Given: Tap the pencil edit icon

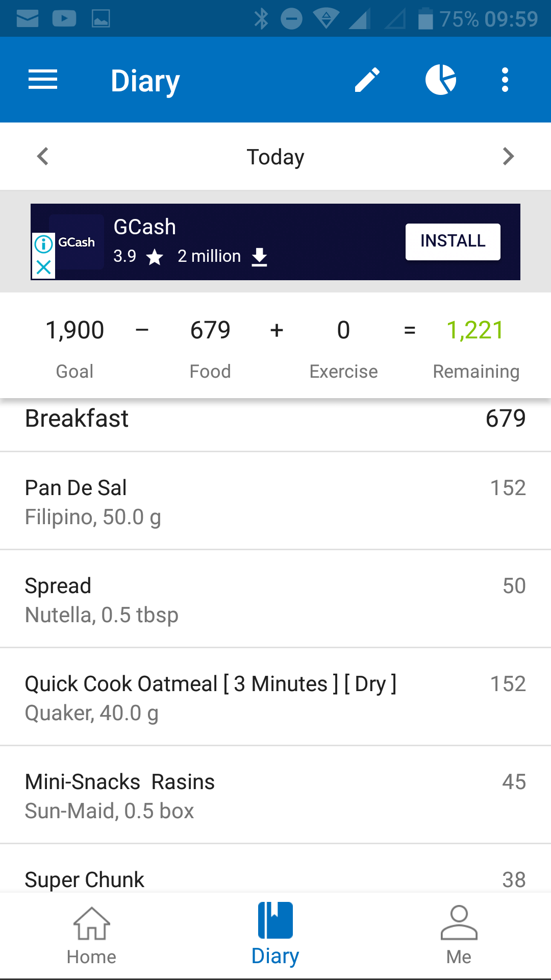Looking at the screenshot, I should [367, 80].
